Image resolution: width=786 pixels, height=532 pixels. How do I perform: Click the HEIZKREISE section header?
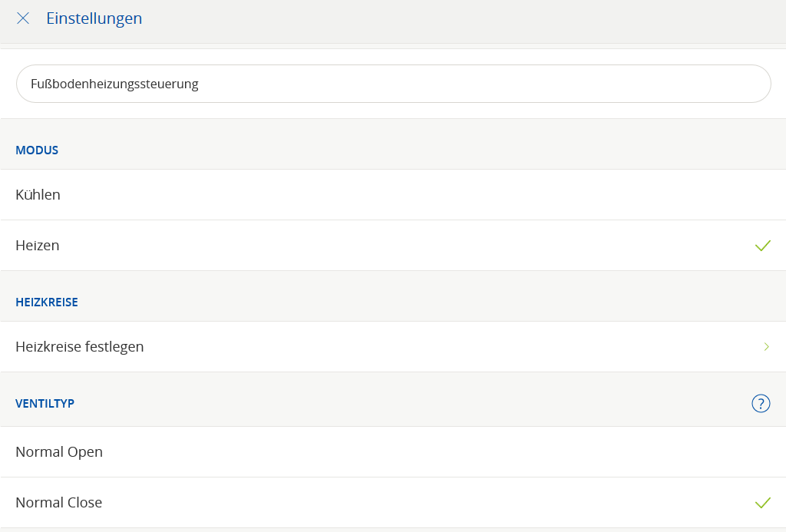coord(47,302)
